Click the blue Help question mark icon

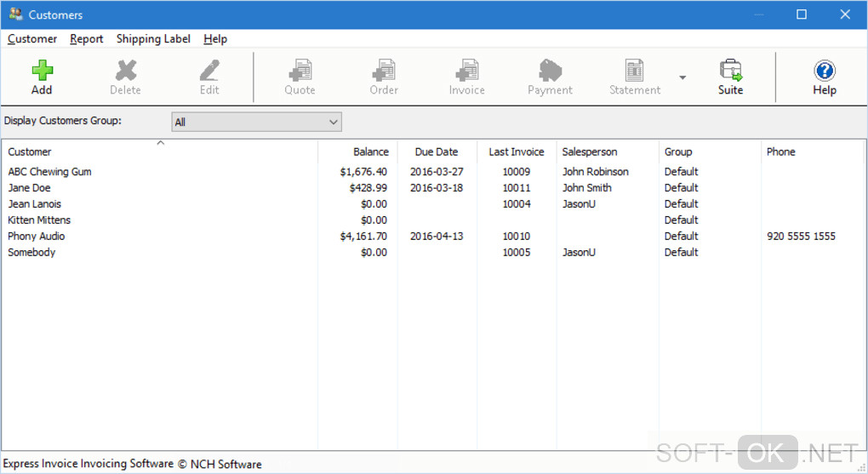[x=825, y=71]
